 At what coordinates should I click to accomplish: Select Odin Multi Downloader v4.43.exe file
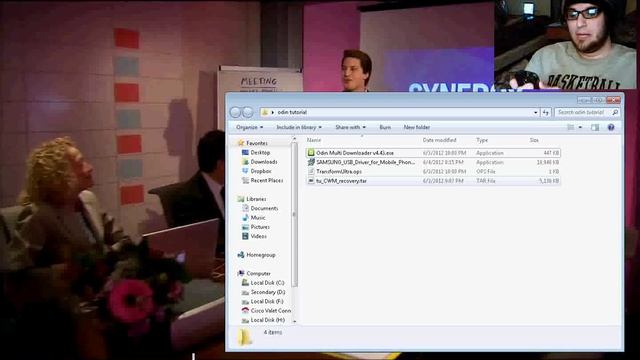pos(433,153)
